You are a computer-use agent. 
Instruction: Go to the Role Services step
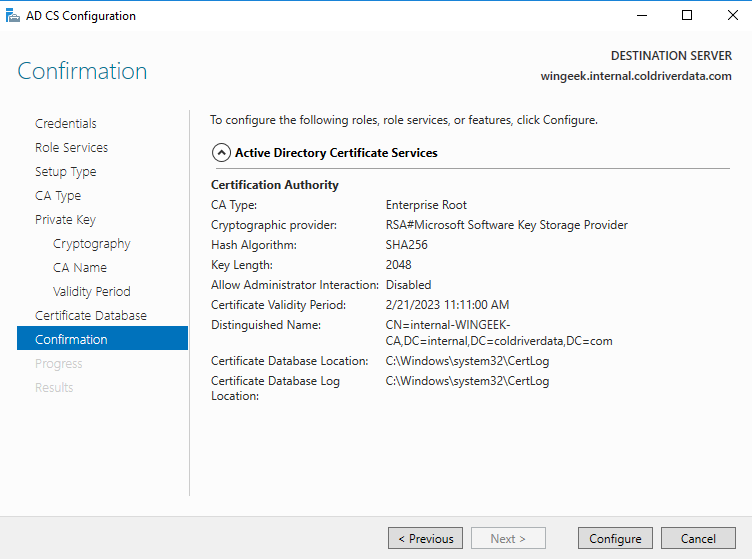pyautogui.click(x=71, y=147)
